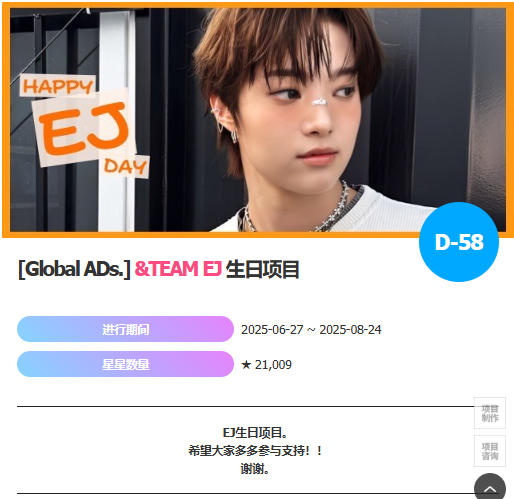Click the scroll-to-top arrow button
Image resolution: width=514 pixels, height=499 pixels.
click(490, 488)
